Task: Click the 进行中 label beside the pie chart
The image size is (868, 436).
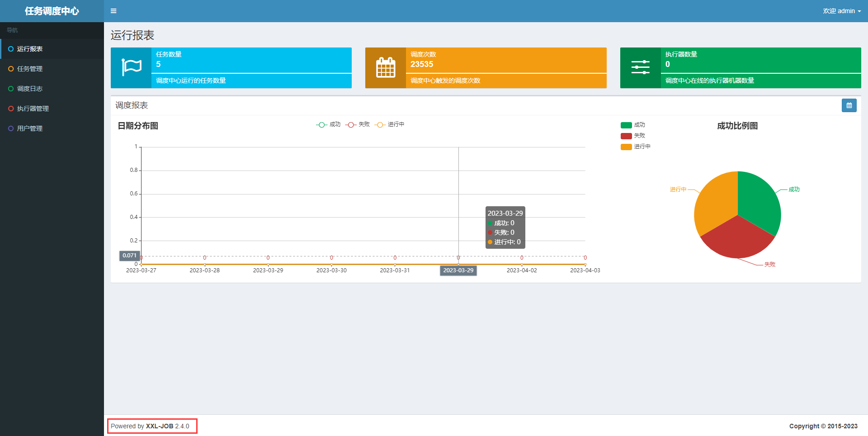Action: [678, 190]
